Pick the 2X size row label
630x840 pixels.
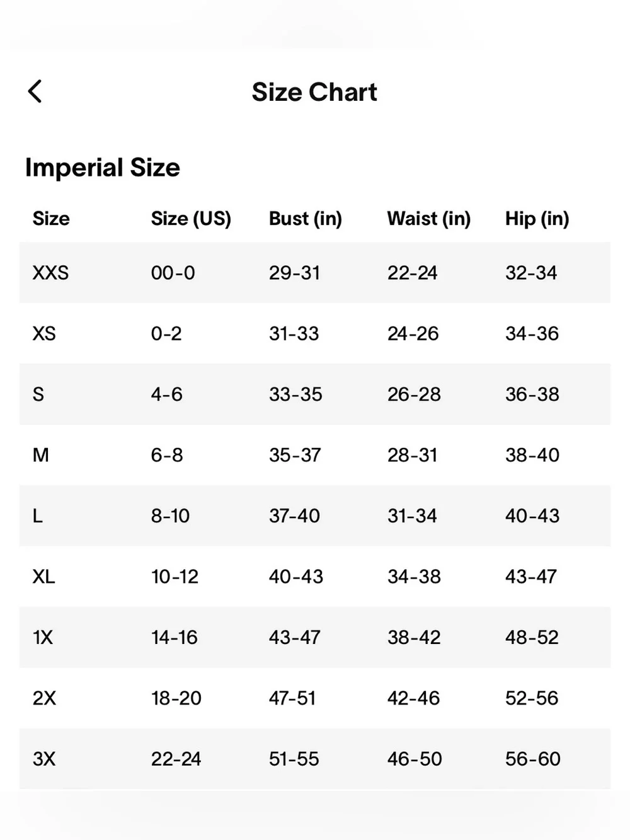[x=45, y=698]
